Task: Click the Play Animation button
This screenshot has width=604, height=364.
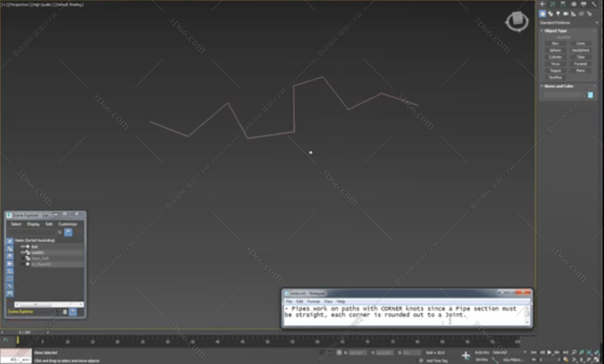Action: (x=549, y=353)
